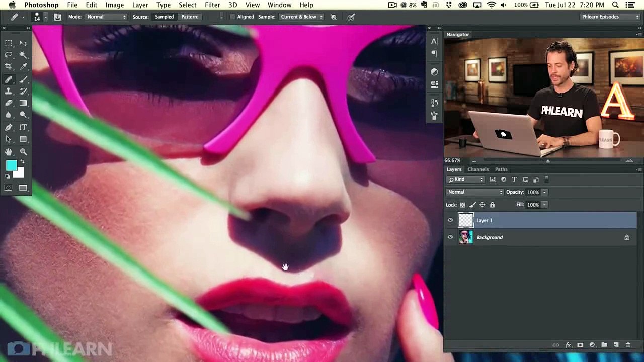The image size is (644, 362).
Task: Switch to the Channels tab
Action: click(478, 169)
